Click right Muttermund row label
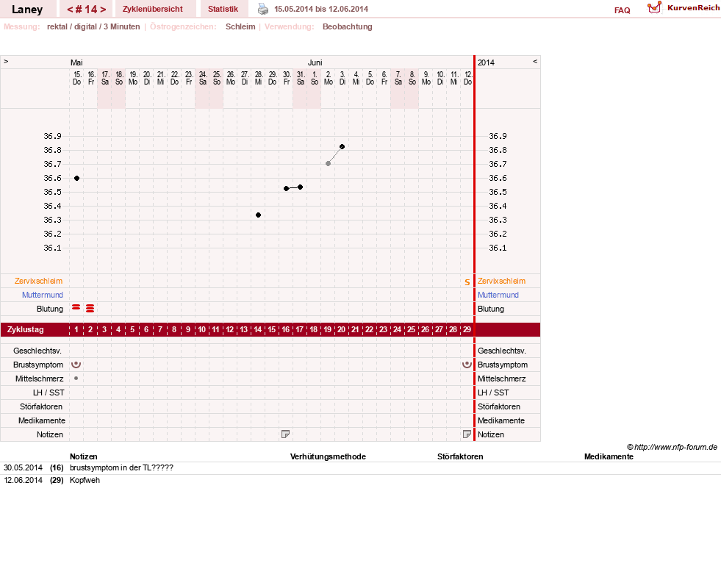The height and width of the screenshot is (588, 721). [x=498, y=295]
